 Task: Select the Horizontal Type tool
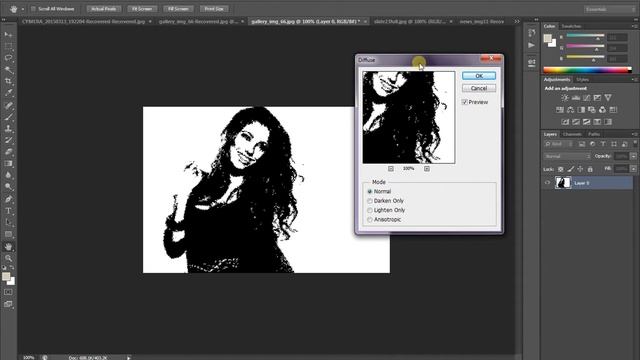[8, 211]
